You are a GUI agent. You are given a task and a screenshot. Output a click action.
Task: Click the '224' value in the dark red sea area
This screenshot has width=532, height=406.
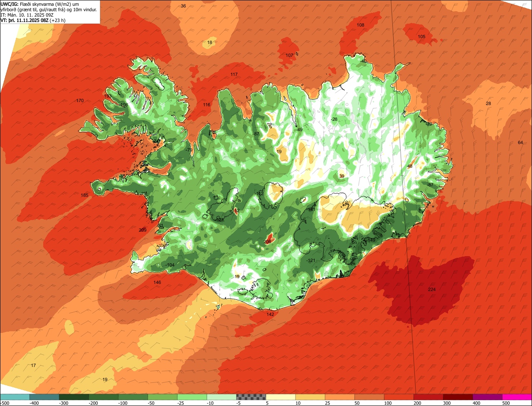pyautogui.click(x=432, y=289)
